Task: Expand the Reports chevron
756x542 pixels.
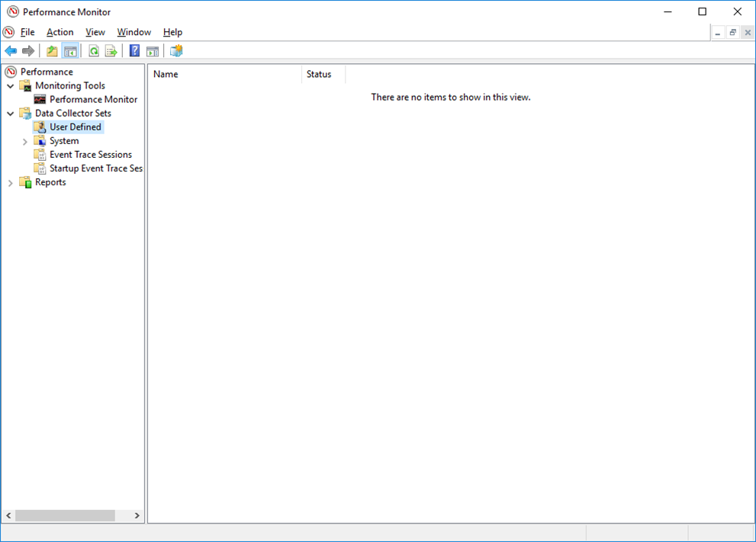Action: tap(11, 183)
